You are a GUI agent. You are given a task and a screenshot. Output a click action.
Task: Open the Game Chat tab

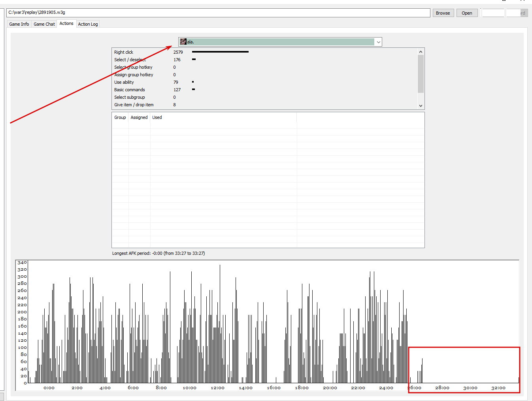click(x=44, y=24)
